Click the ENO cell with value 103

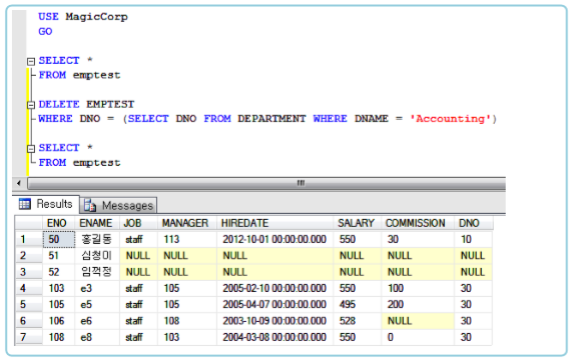tap(59, 289)
